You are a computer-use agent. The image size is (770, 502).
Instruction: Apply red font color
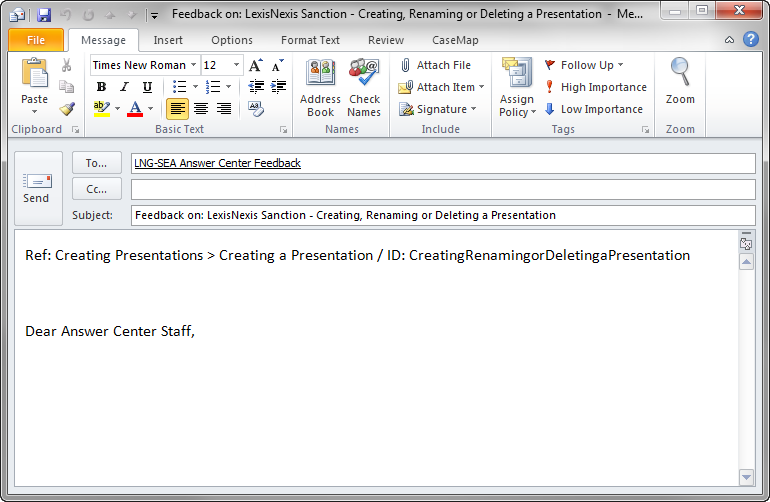pos(135,109)
